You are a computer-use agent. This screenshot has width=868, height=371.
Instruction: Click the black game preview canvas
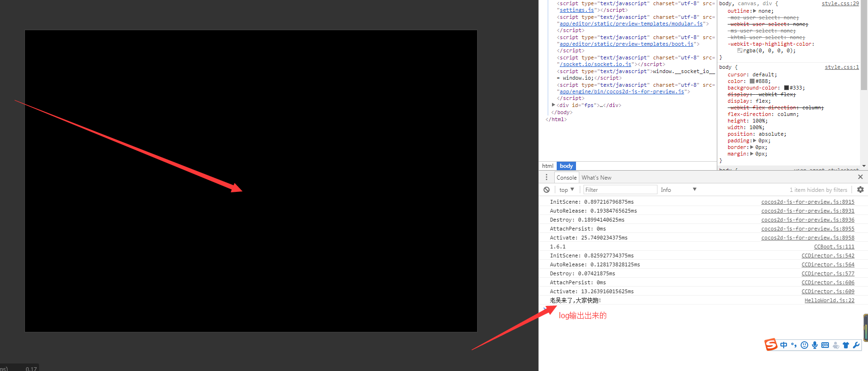click(x=251, y=181)
